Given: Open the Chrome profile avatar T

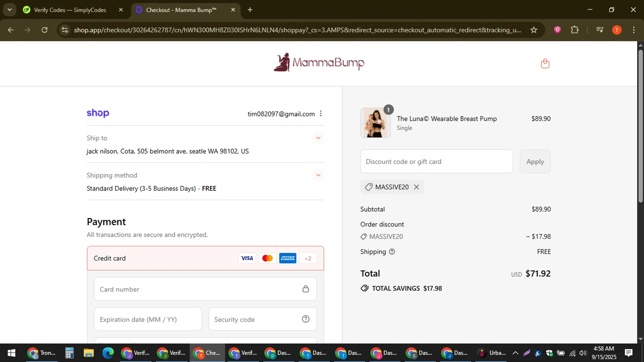Looking at the screenshot, I should click(617, 30).
